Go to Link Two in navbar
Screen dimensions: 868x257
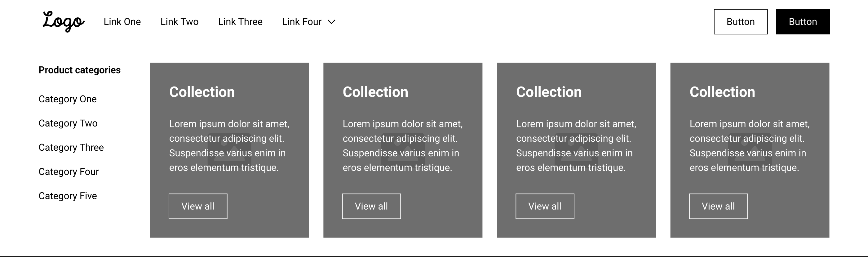179,22
